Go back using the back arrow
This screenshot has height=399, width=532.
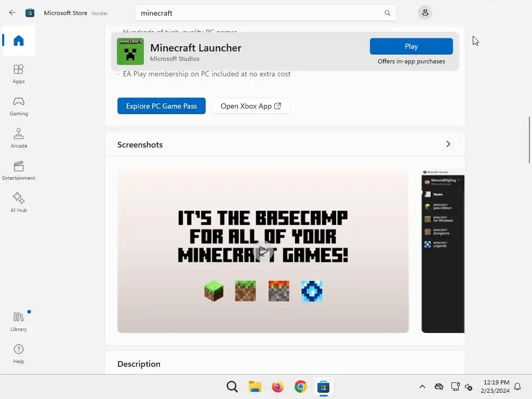pyautogui.click(x=12, y=13)
